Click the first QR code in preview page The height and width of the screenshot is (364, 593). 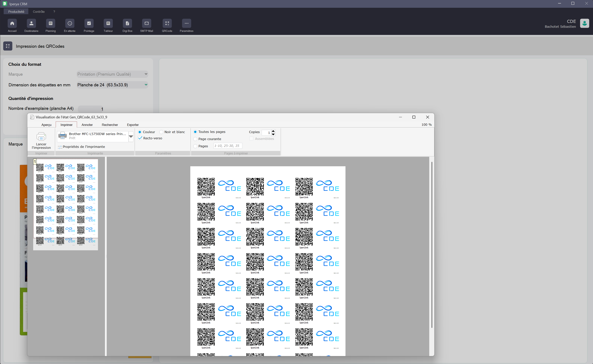[206, 187]
